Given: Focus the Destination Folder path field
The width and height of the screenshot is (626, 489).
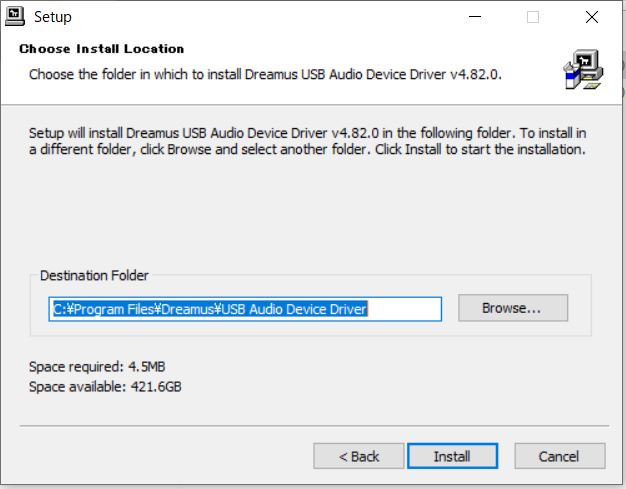Looking at the screenshot, I should coord(245,309).
